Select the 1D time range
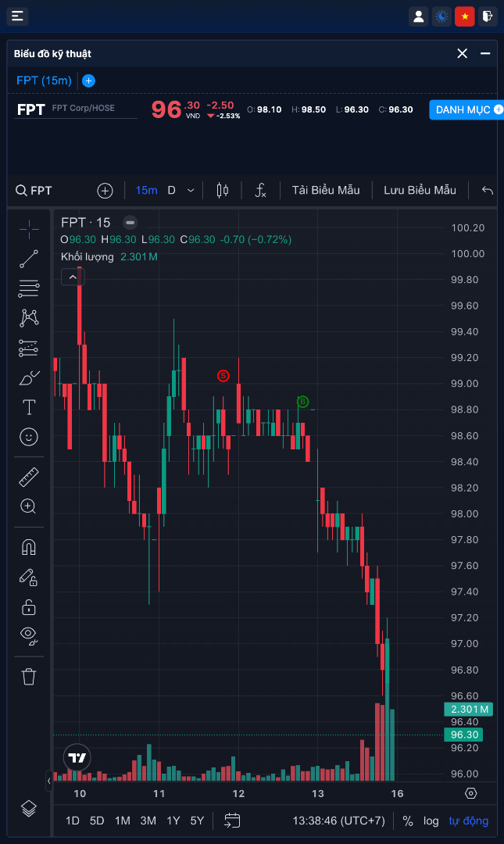504x844 pixels. tap(73, 821)
